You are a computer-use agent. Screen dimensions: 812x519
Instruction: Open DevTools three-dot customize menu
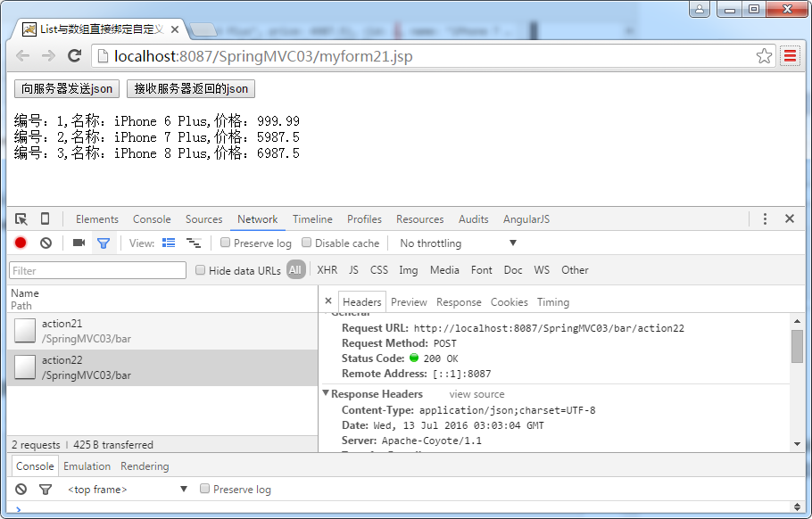click(x=765, y=218)
